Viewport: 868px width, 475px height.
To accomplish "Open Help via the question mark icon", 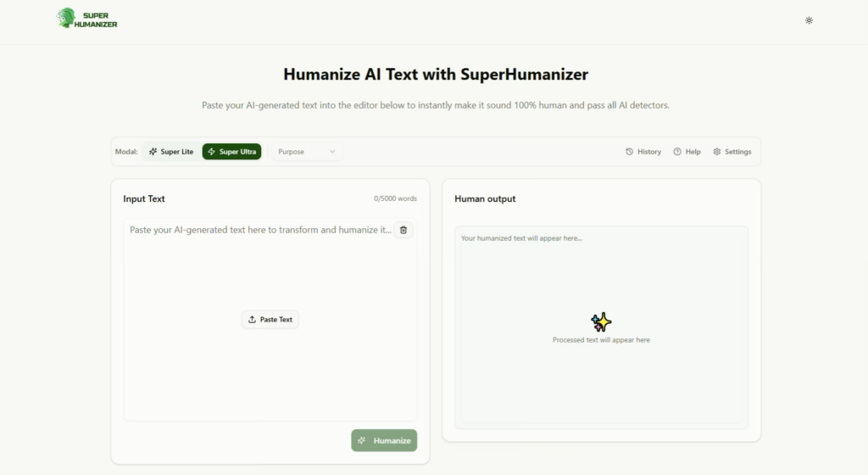I will coord(687,152).
